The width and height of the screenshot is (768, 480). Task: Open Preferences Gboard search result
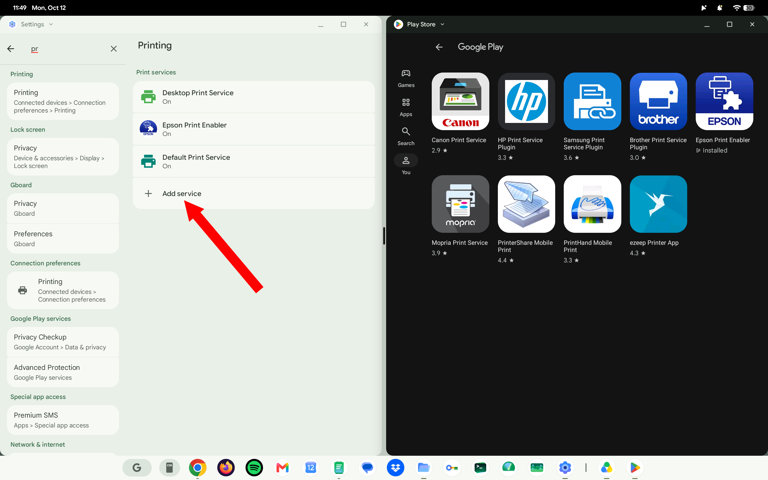(x=63, y=239)
